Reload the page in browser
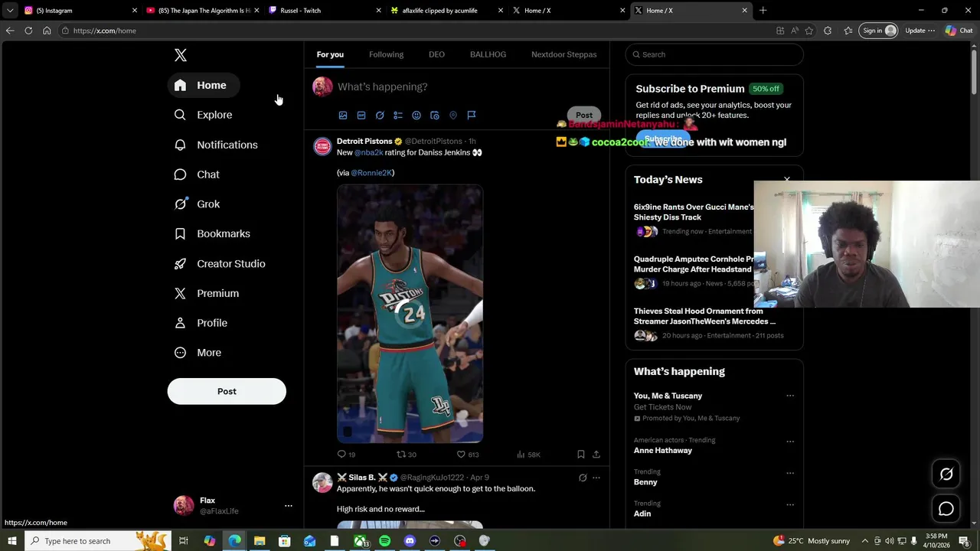The height and width of the screenshot is (551, 980). click(x=28, y=31)
